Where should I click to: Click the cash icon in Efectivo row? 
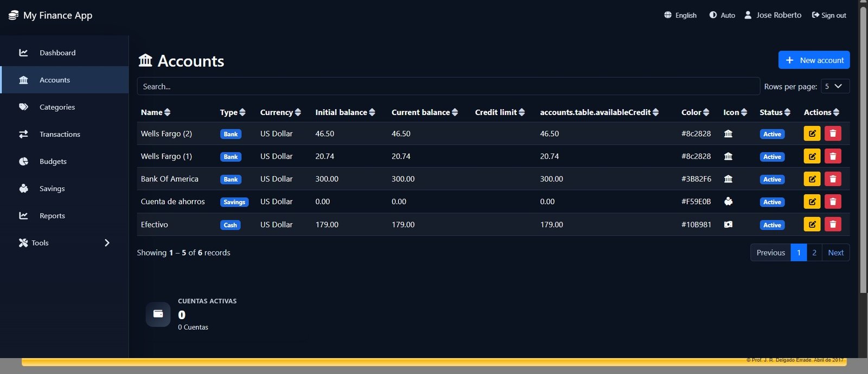pos(728,224)
